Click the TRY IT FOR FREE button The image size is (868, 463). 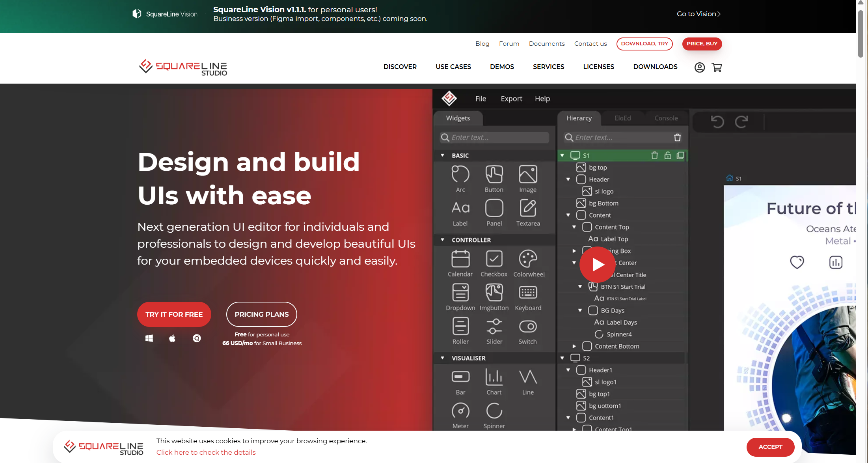click(x=174, y=314)
